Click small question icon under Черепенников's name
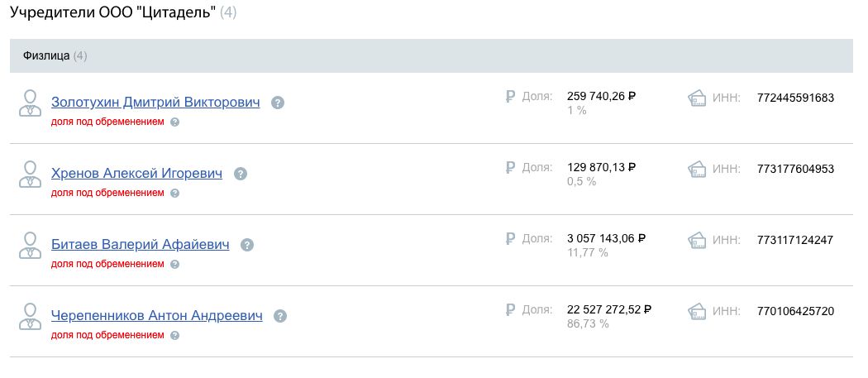Image resolution: width=868 pixels, height=378 pixels. 175,335
